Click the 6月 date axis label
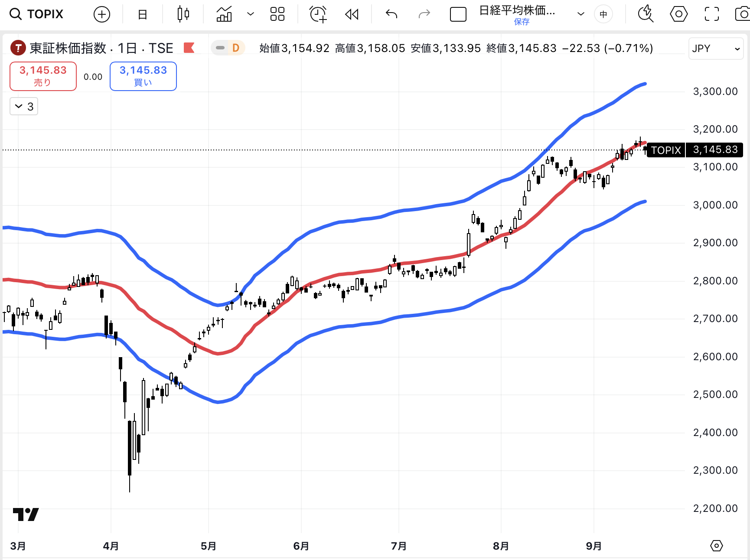Viewport: 750px width, 560px height. [301, 546]
